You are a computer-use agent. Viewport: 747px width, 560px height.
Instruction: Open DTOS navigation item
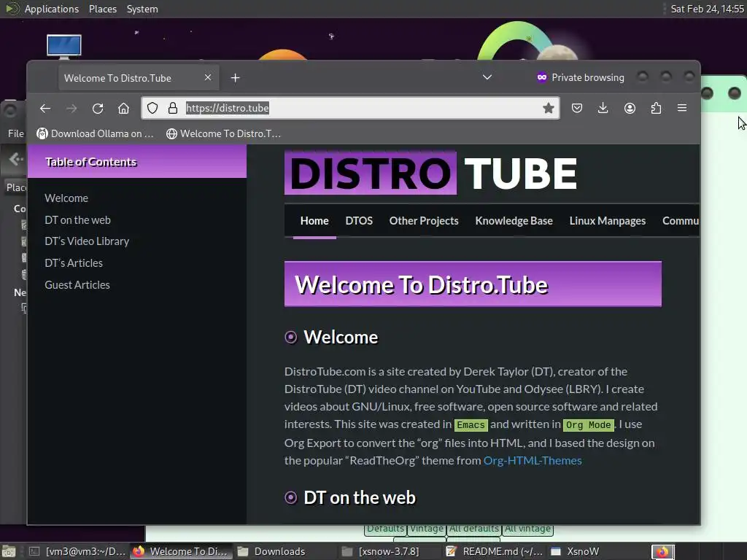coord(359,221)
